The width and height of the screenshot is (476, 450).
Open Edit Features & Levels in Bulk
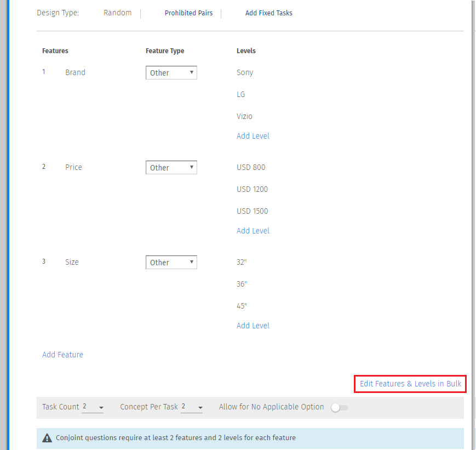click(x=410, y=384)
